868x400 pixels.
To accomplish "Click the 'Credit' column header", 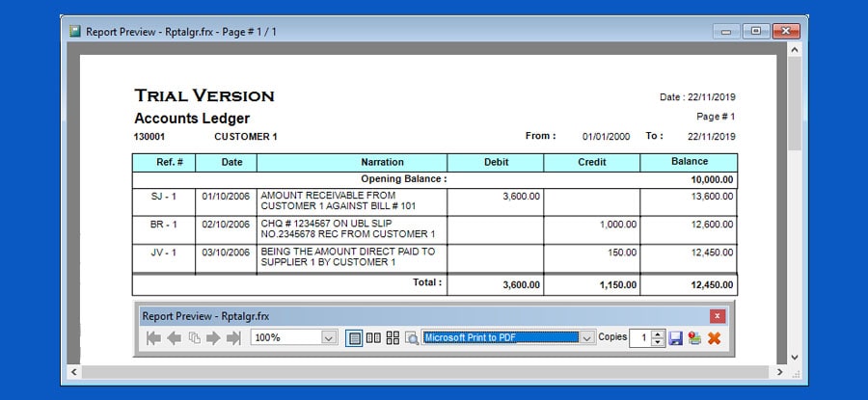I will (592, 163).
